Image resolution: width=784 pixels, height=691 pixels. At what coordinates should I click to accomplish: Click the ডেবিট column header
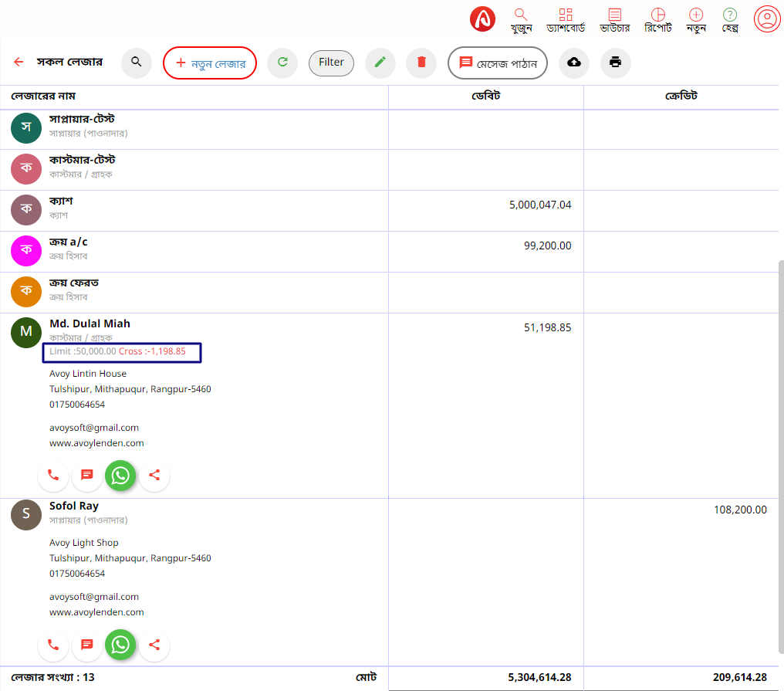pyautogui.click(x=486, y=96)
